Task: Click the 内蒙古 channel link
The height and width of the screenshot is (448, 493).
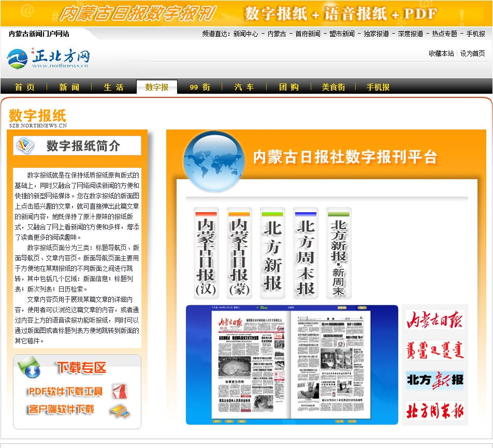Action: [277, 34]
